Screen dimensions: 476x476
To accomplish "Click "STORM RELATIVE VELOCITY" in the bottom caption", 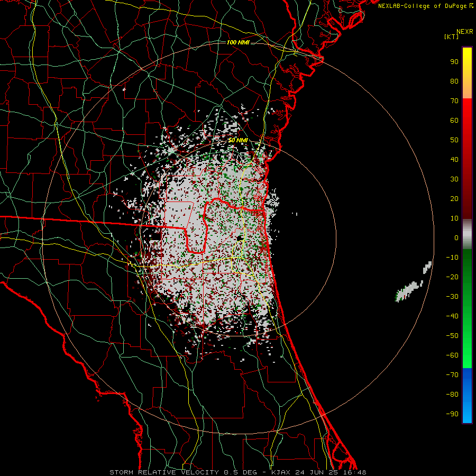I will tap(164, 472).
